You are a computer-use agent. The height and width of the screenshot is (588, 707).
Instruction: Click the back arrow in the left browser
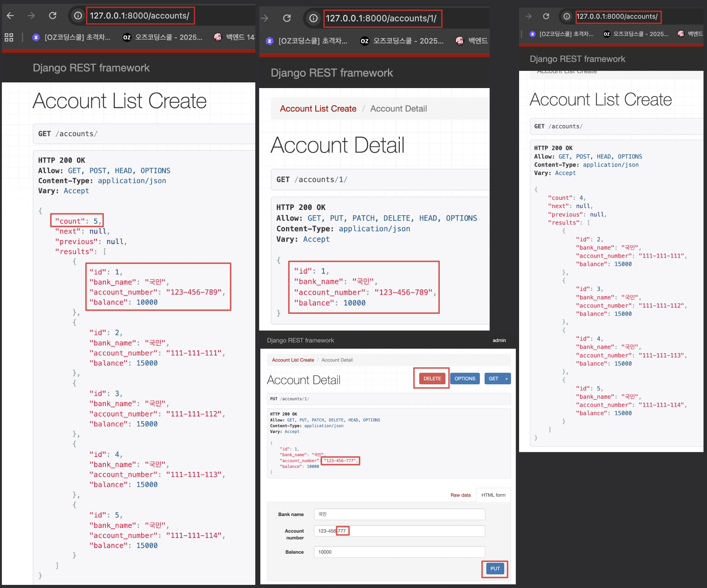point(10,15)
